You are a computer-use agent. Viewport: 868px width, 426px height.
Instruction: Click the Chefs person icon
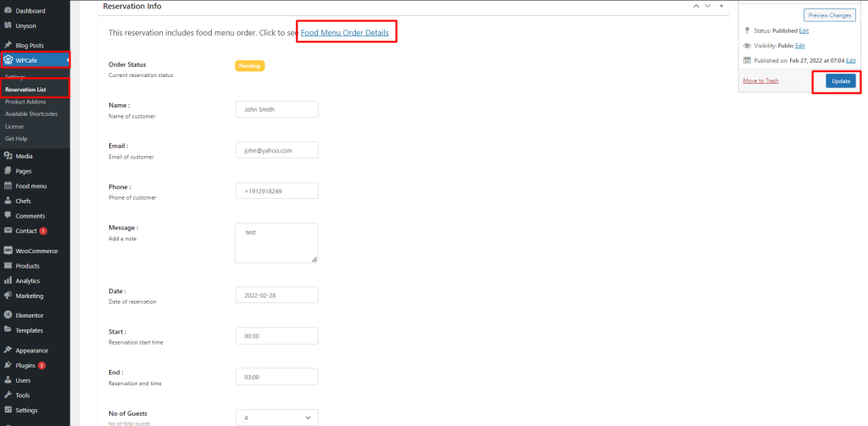[8, 201]
